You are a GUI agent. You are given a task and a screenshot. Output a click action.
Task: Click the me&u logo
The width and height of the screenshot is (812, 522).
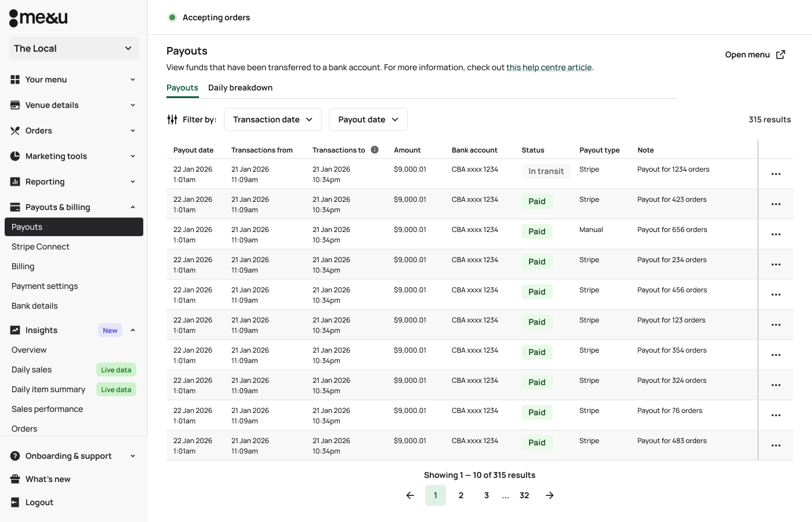(38, 18)
